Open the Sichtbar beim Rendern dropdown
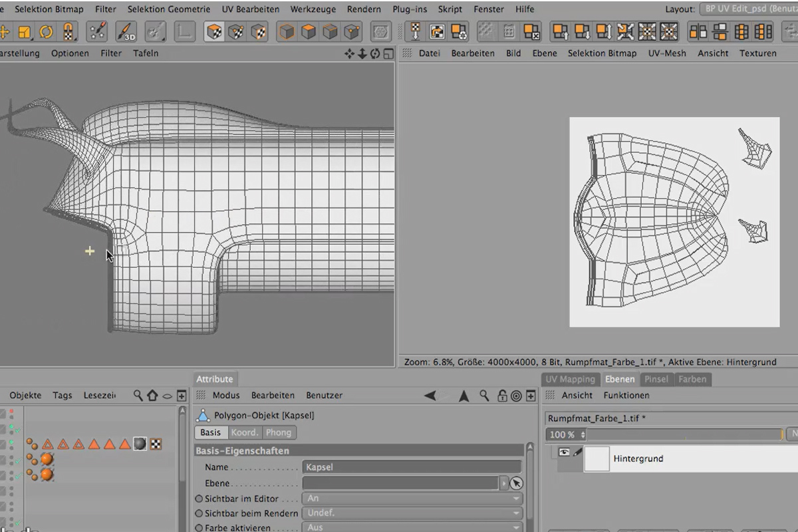Viewport: 798px width, 532px height. pos(412,513)
